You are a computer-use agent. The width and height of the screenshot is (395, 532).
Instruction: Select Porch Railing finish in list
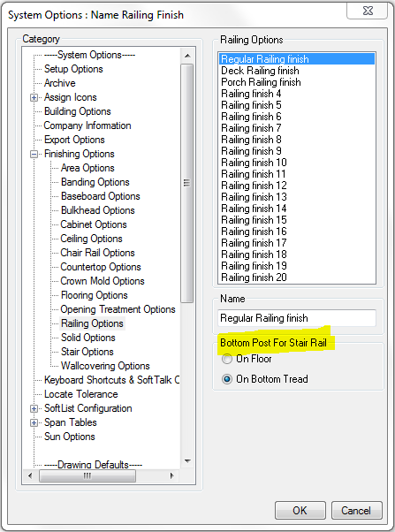261,82
